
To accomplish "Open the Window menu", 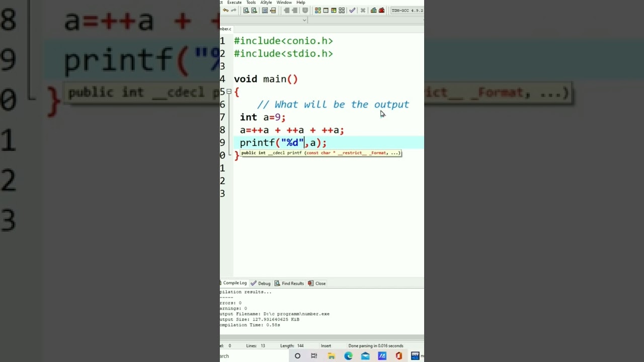I will coord(284,3).
